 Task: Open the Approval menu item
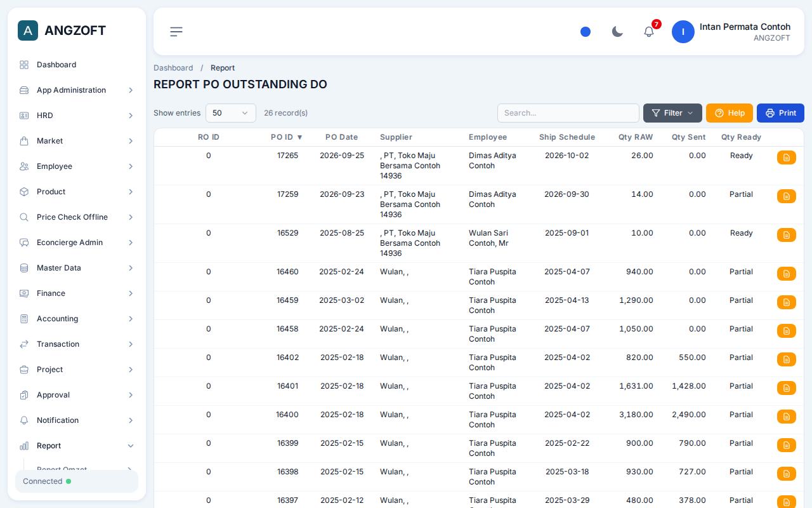[77, 395]
